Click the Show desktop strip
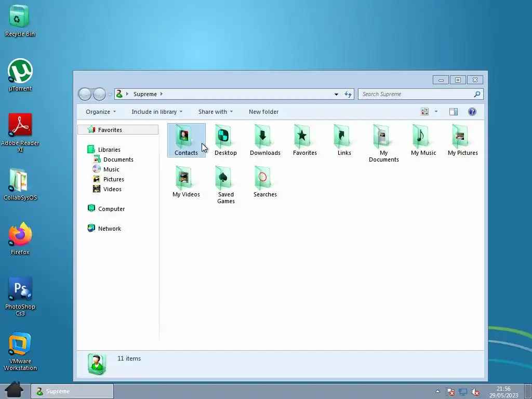Viewport: 532px width, 399px height. [x=528, y=392]
